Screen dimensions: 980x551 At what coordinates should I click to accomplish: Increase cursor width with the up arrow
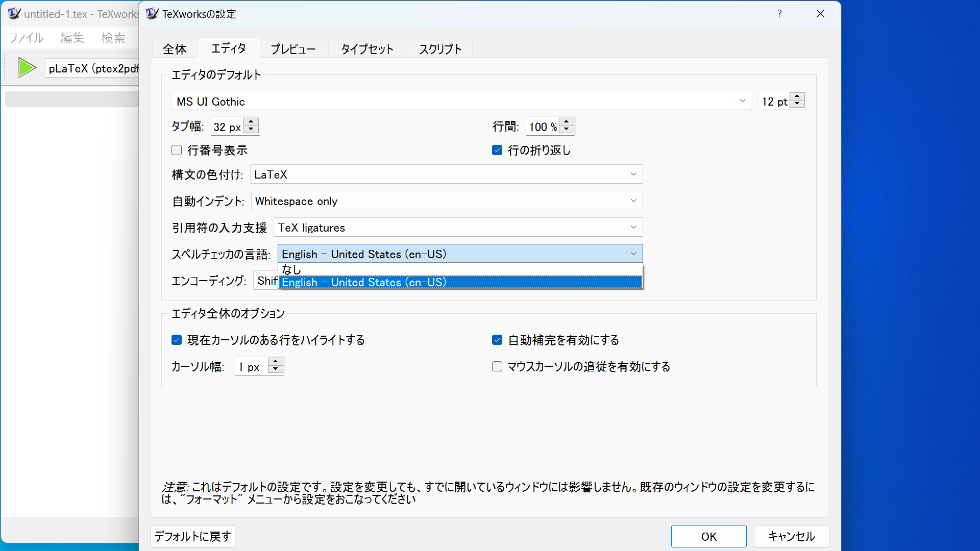click(276, 362)
